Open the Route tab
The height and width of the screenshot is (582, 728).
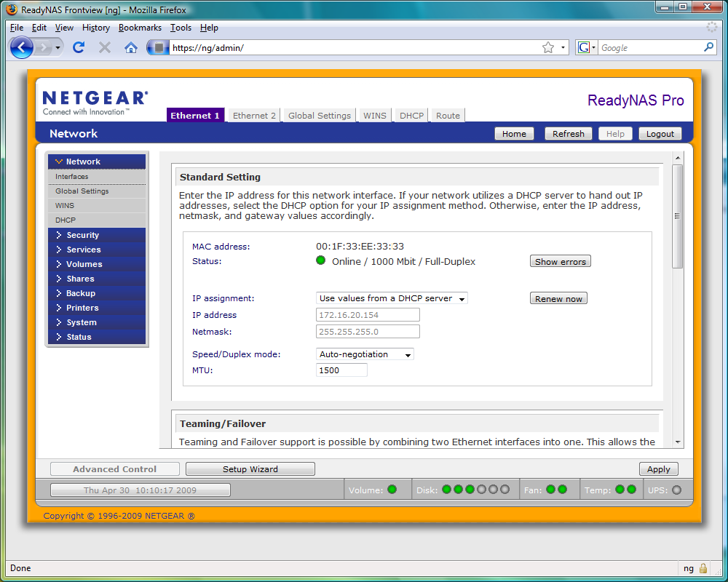(x=448, y=116)
